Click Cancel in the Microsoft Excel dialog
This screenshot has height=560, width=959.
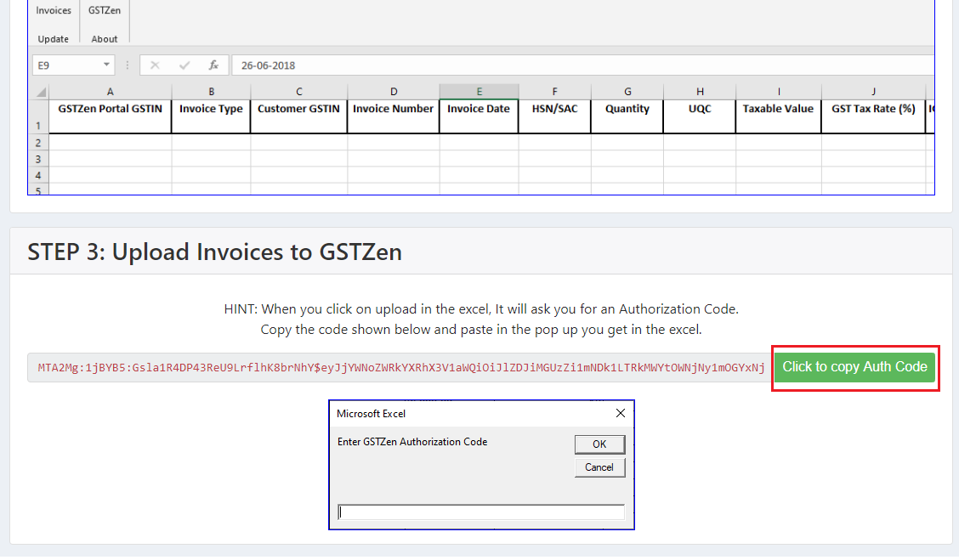coord(599,467)
